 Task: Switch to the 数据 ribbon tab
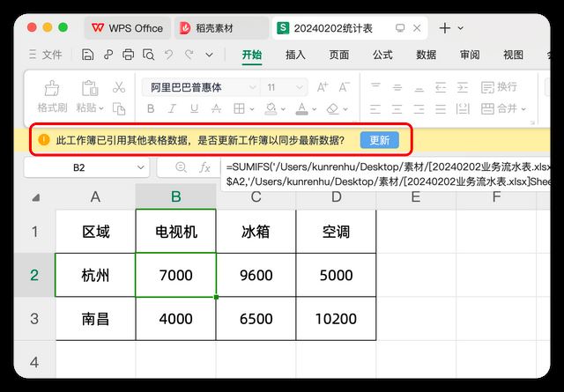pyautogui.click(x=427, y=55)
